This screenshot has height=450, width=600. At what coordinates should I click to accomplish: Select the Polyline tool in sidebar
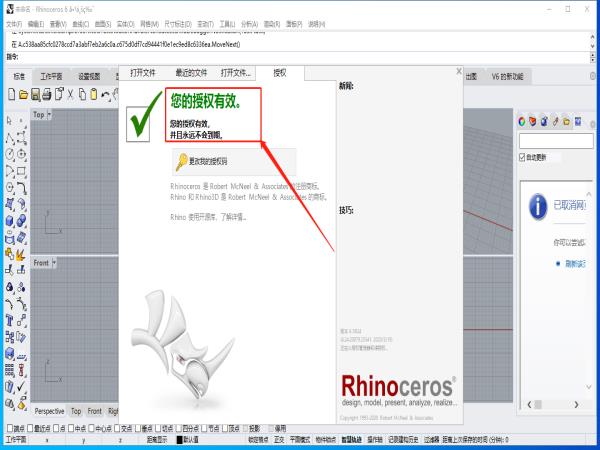[10, 138]
